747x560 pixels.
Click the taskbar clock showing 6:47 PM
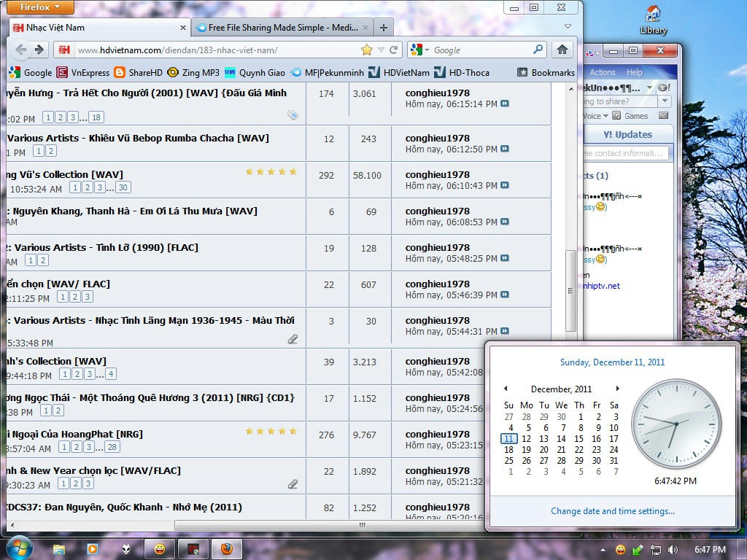click(x=710, y=550)
